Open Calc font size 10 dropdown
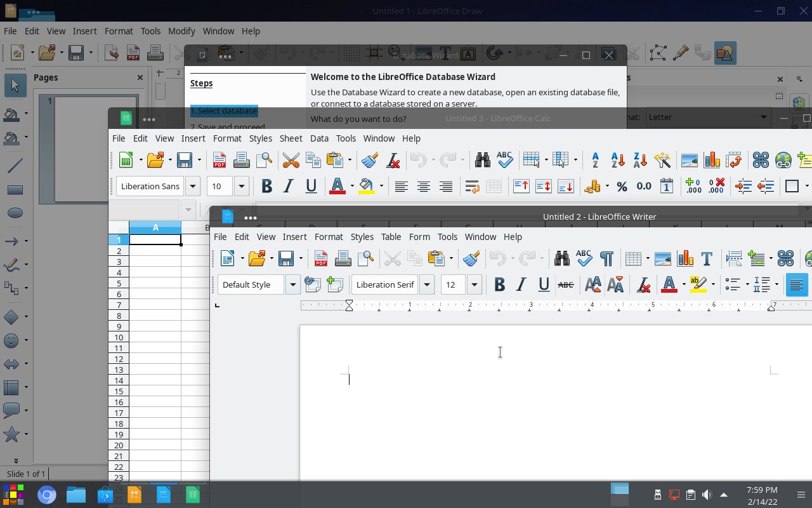 (x=241, y=187)
